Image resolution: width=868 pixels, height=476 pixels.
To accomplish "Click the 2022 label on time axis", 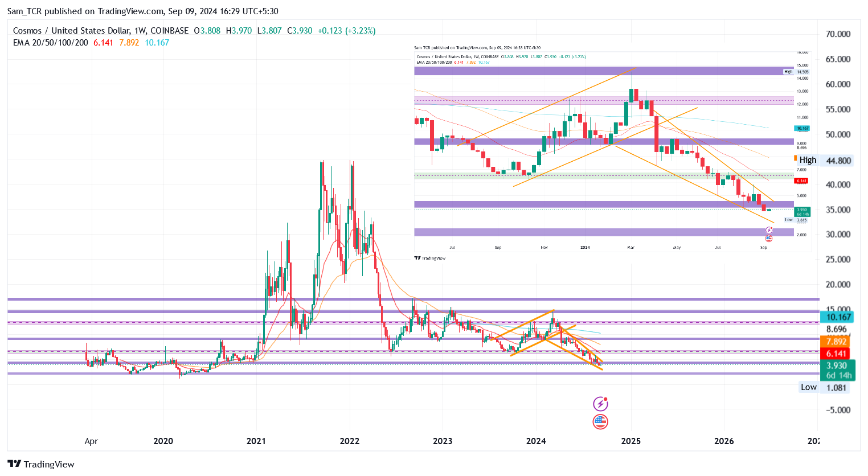I will [x=349, y=441].
